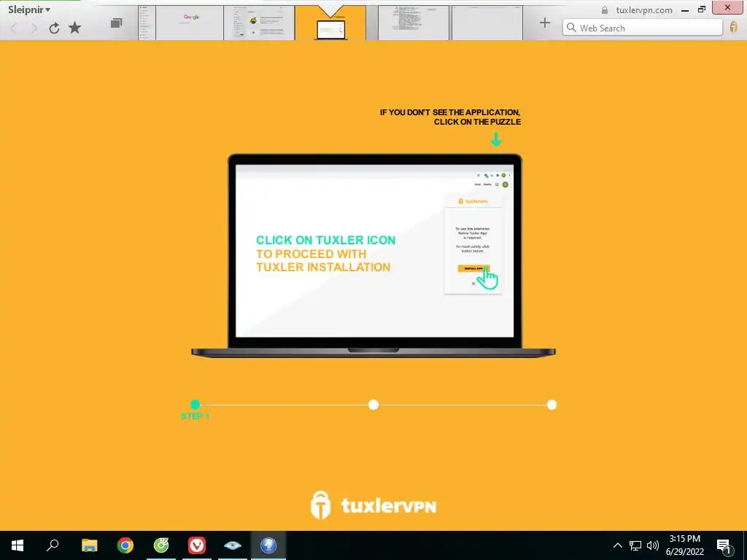Open the notification center icon
This screenshot has width=747, height=560.
pyautogui.click(x=724, y=545)
